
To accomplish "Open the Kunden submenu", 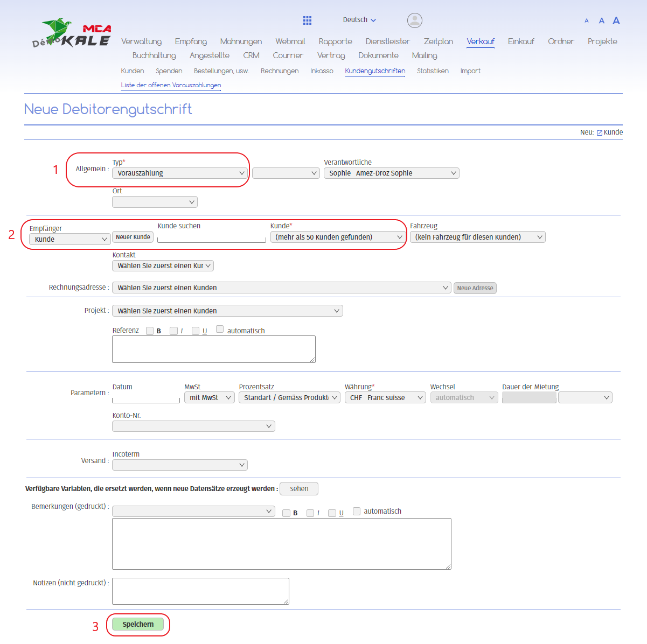I will (133, 71).
